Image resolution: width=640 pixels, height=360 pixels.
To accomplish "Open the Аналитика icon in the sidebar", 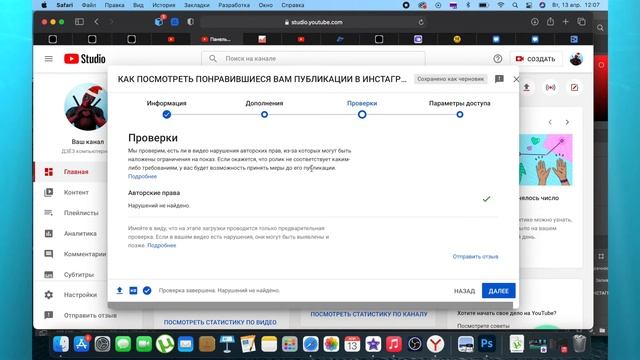I will coord(49,233).
